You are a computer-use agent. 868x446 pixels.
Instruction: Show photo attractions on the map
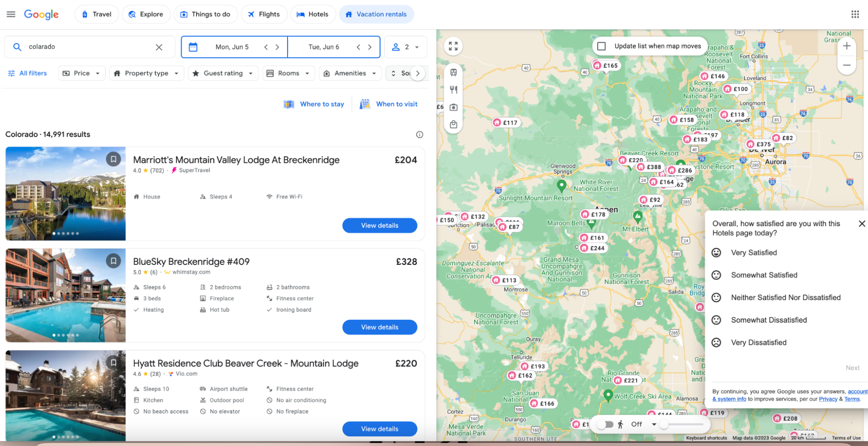coord(453,107)
